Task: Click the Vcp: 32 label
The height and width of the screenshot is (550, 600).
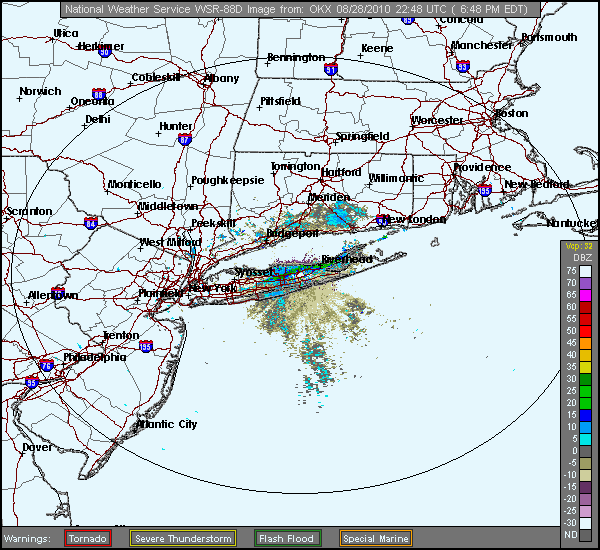Action: point(579,246)
